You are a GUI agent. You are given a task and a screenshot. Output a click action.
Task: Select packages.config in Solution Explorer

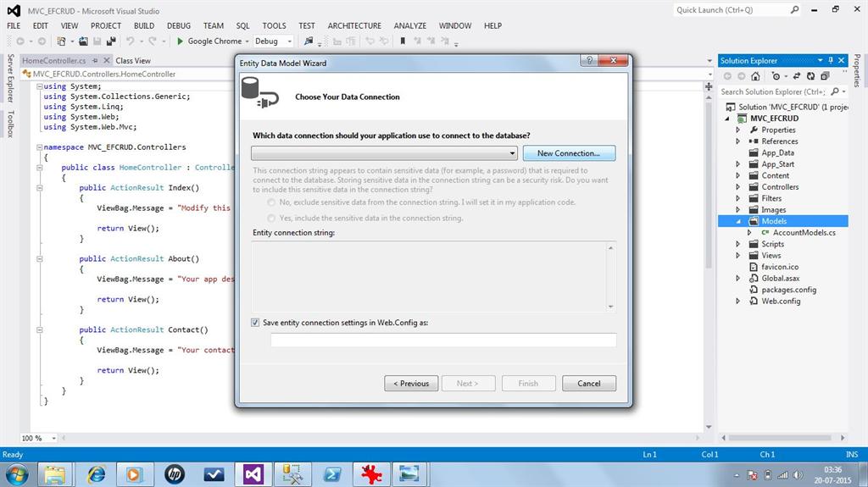(788, 290)
